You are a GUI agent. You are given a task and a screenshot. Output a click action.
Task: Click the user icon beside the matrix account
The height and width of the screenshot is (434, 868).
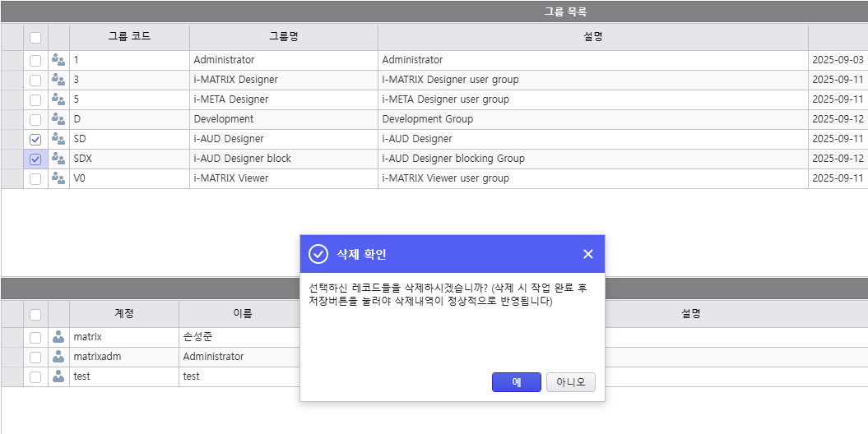58,337
